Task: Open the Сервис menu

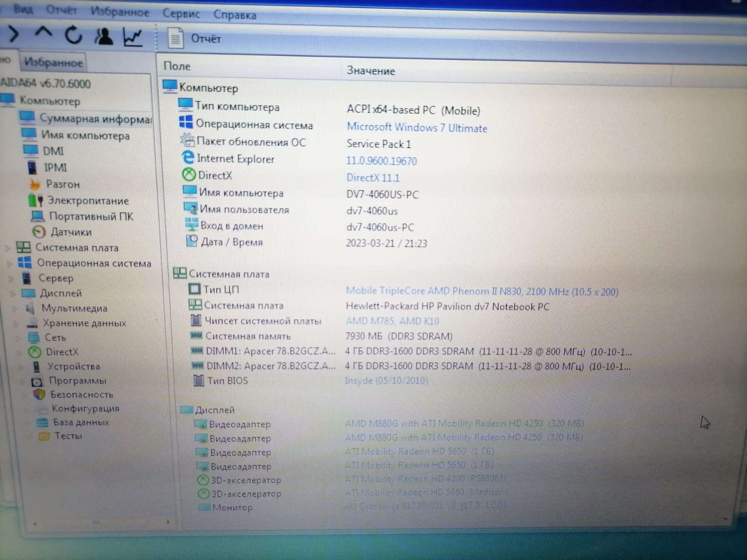Action: [x=181, y=14]
